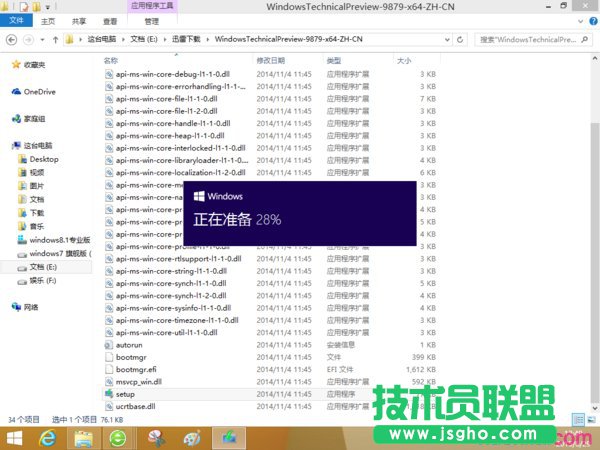Open the green browser taskbar icon
Screen dimensions: 600x450
(x=118, y=439)
